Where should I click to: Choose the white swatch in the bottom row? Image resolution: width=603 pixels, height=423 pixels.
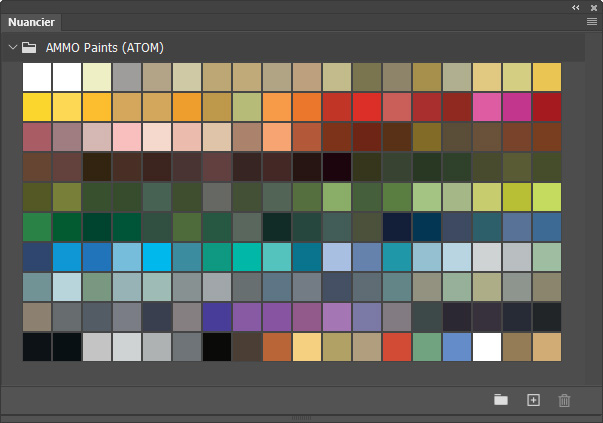point(487,347)
